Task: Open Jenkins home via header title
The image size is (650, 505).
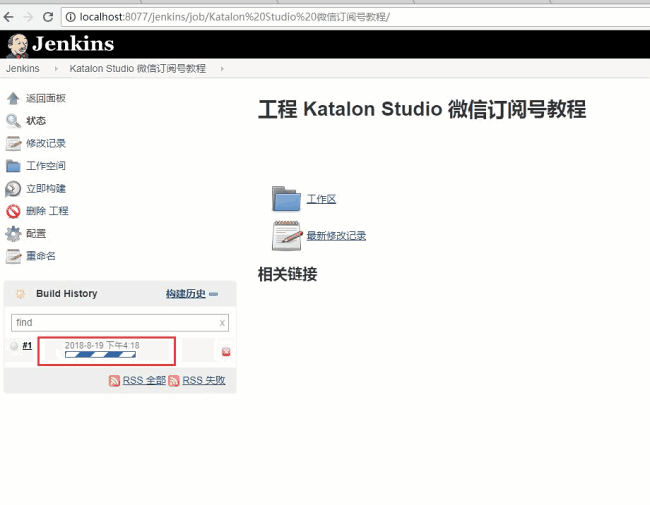Action: pos(73,44)
